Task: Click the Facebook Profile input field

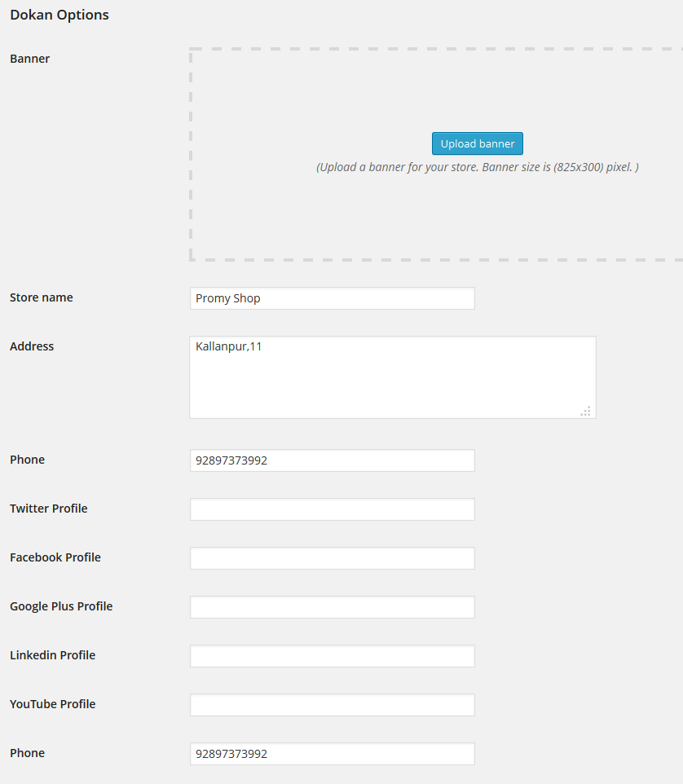Action: click(332, 558)
